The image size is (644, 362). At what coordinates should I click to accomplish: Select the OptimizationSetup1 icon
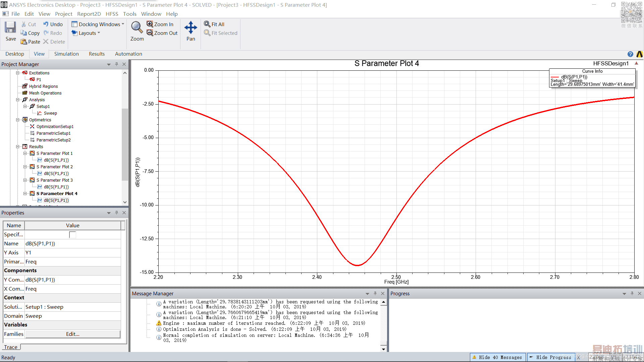tap(32, 126)
